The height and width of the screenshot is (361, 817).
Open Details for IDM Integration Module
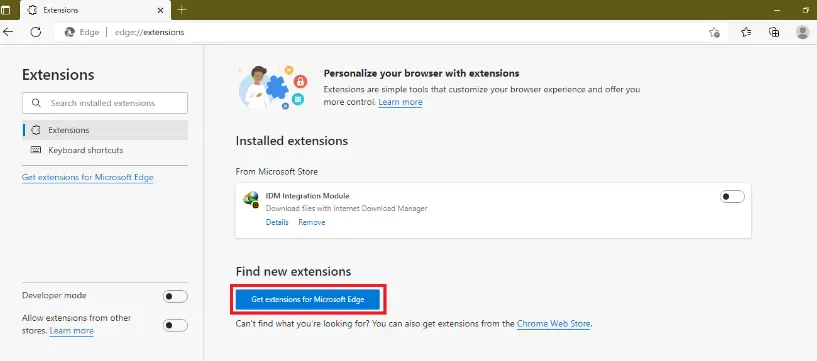click(277, 222)
